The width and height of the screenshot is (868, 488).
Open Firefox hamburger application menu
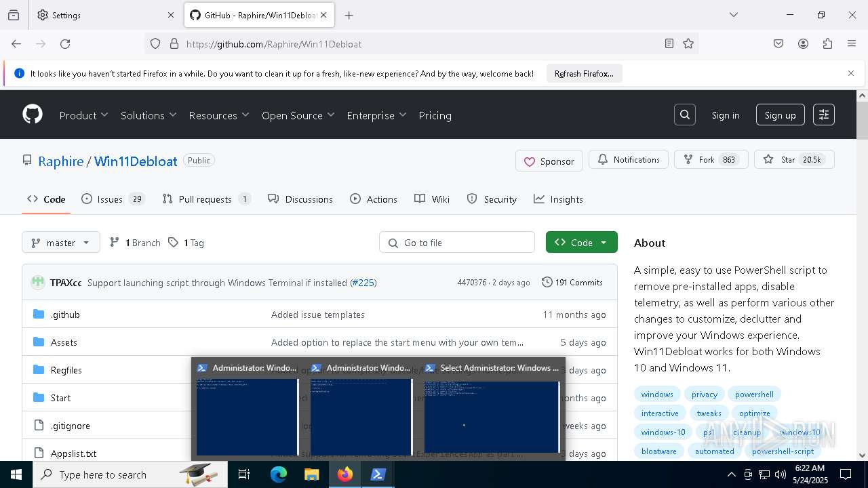click(x=852, y=44)
